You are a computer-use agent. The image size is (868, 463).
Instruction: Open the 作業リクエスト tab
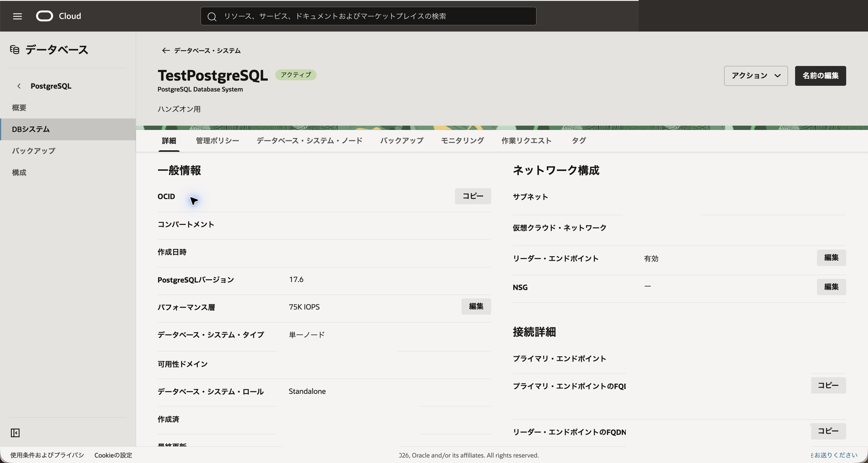click(x=526, y=141)
